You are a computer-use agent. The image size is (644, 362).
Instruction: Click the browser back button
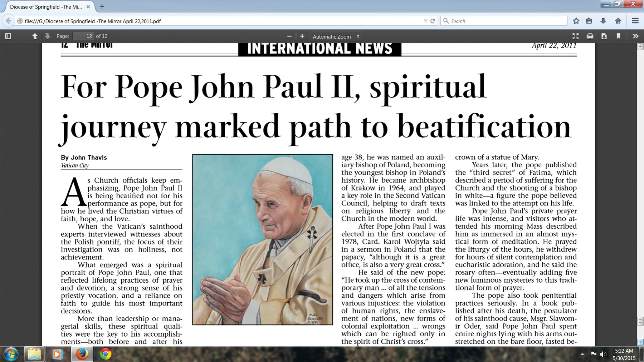(x=8, y=21)
